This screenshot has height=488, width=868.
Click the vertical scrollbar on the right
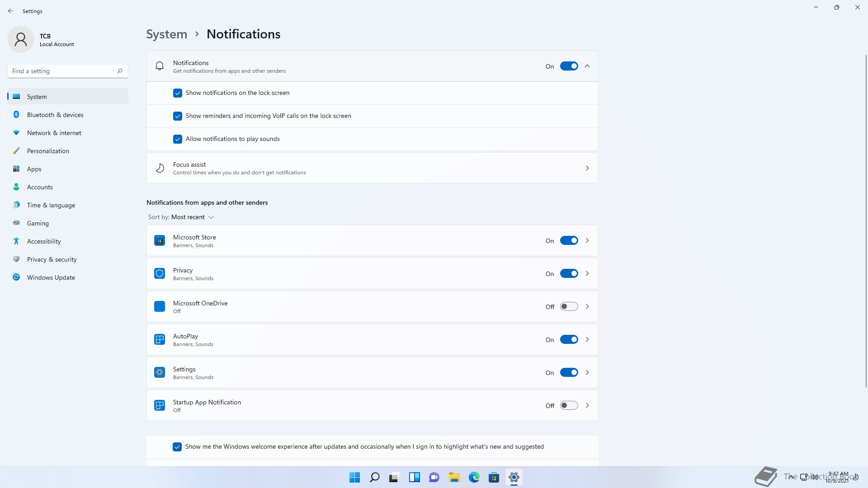click(x=866, y=221)
